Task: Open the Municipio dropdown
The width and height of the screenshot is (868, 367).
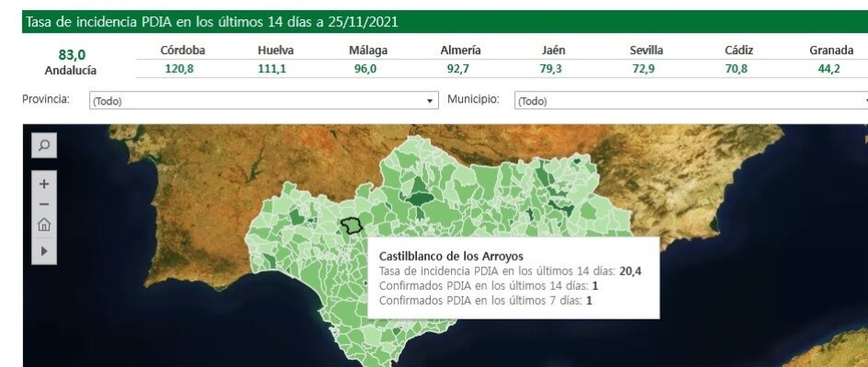Action: click(x=691, y=100)
